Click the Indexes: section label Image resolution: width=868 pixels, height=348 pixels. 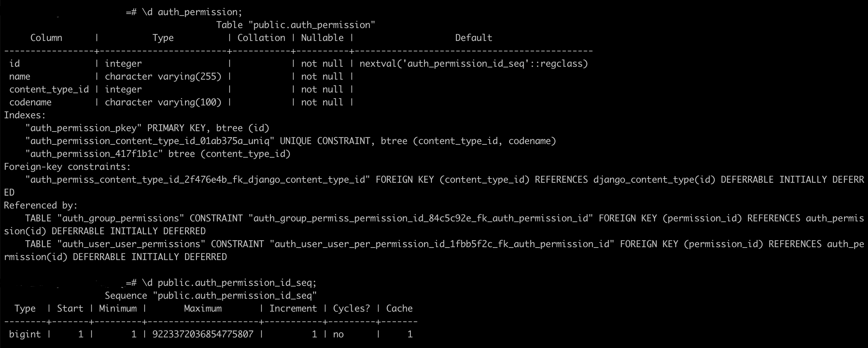(25, 115)
